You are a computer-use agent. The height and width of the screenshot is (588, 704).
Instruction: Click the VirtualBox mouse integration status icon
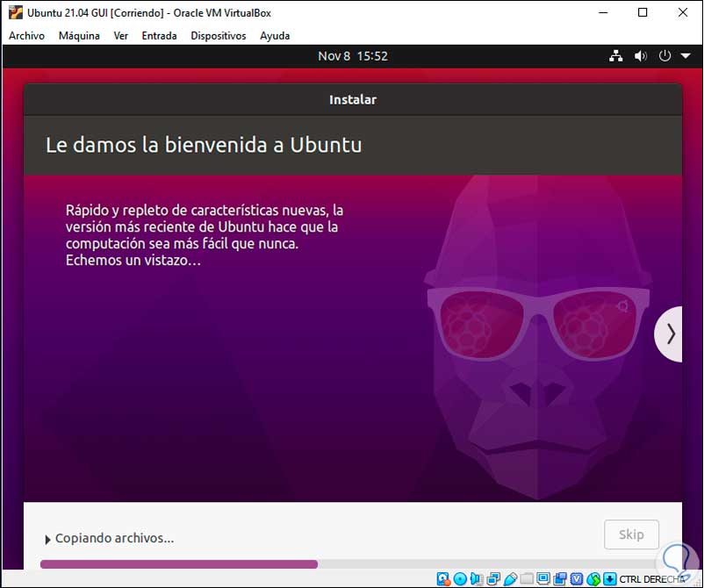click(x=593, y=579)
